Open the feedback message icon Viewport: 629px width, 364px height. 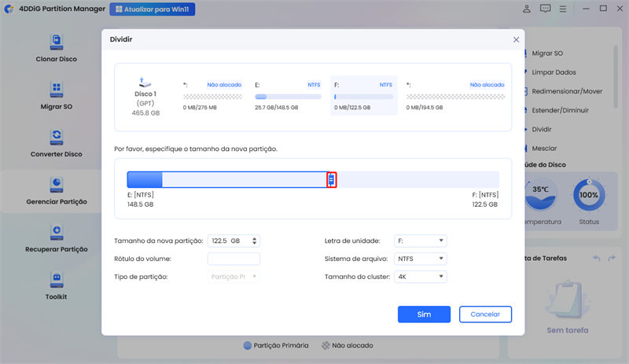click(546, 9)
